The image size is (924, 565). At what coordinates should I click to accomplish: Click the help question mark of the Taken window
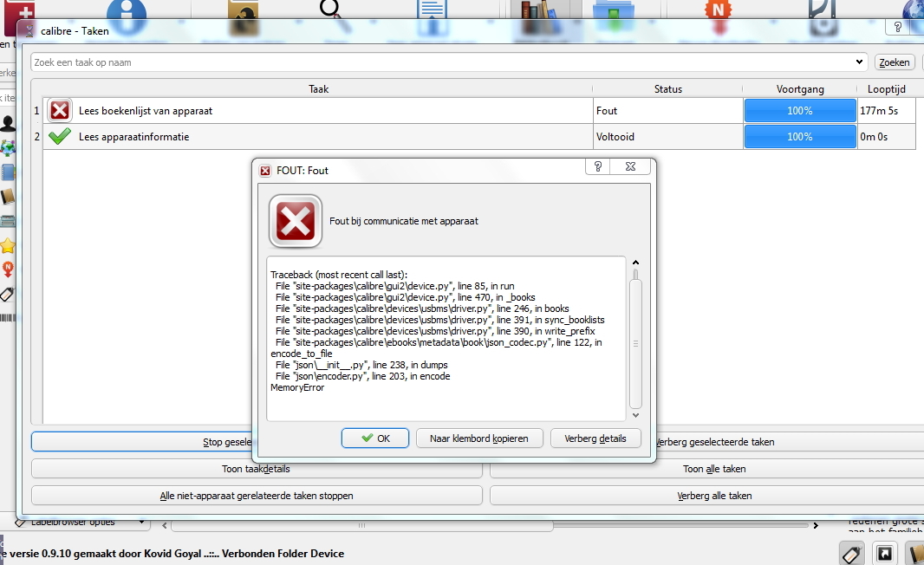click(x=898, y=27)
